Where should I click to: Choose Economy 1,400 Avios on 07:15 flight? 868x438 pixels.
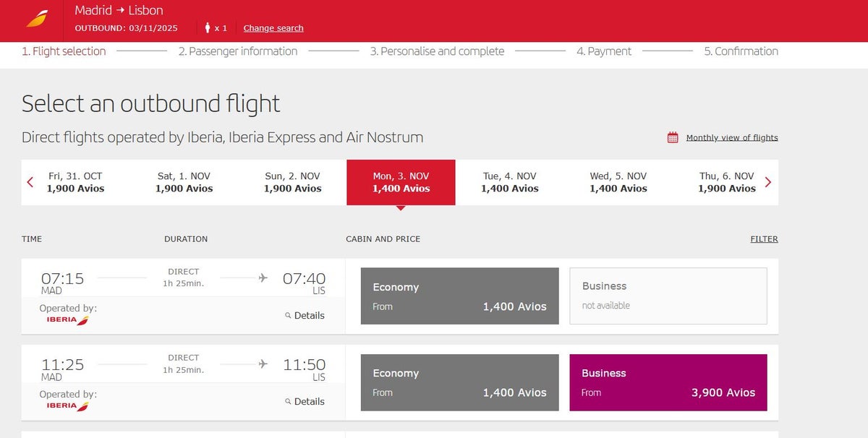pyautogui.click(x=460, y=296)
